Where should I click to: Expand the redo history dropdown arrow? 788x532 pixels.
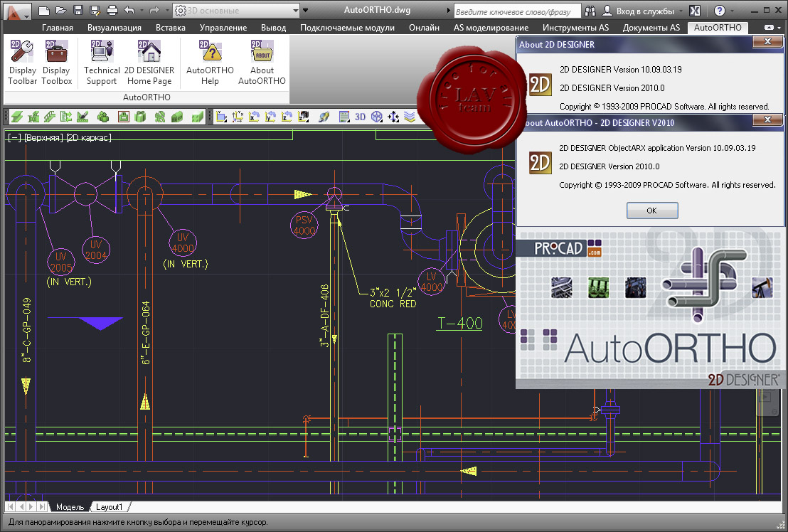(167, 10)
